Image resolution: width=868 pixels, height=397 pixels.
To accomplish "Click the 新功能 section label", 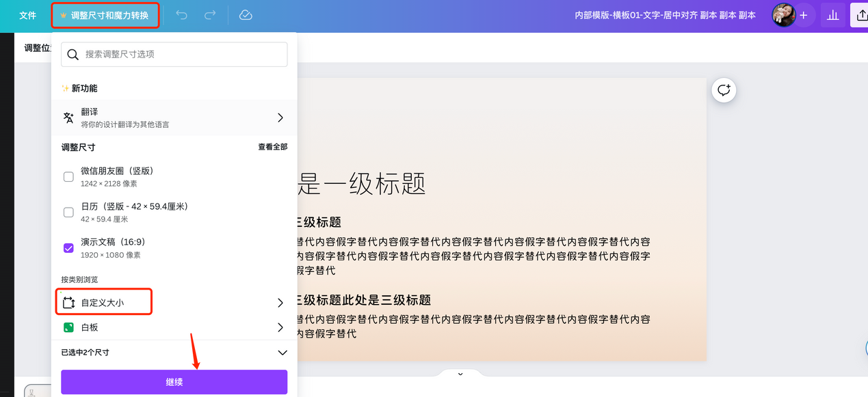I will pyautogui.click(x=84, y=88).
